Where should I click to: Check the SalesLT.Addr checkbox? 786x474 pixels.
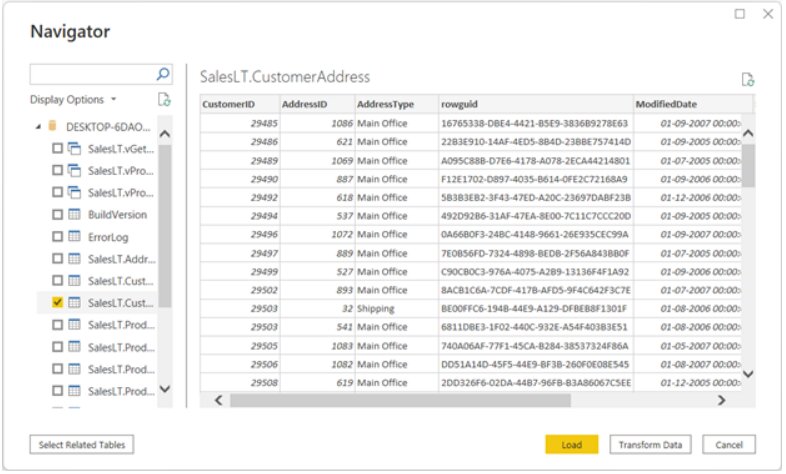point(58,259)
